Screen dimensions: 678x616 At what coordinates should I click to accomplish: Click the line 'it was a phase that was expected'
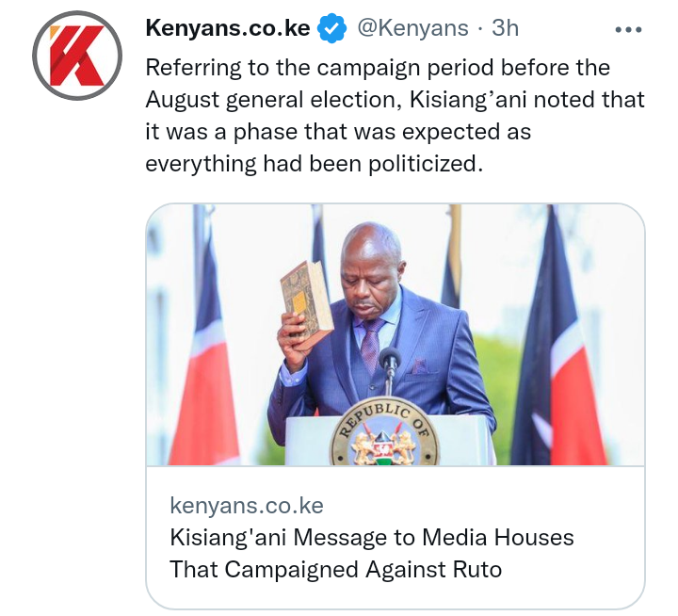tap(338, 133)
